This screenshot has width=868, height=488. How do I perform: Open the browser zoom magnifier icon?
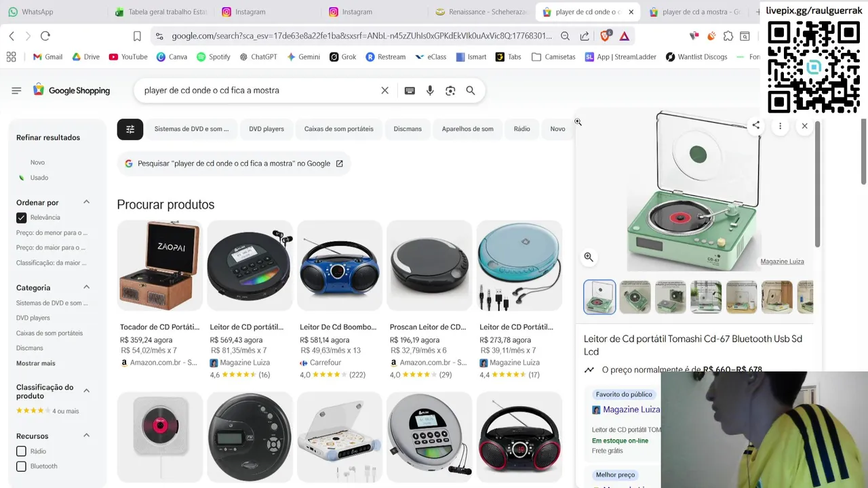click(565, 36)
